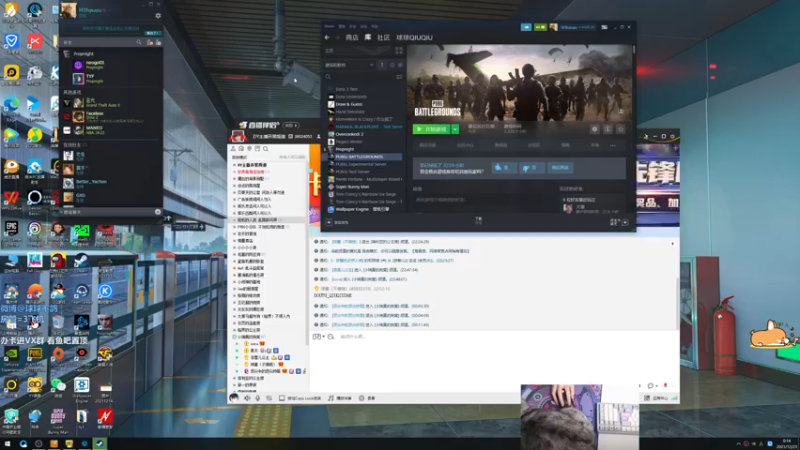Select Overcooked! 2 in Steam library list
800x450 pixels.
[349, 134]
